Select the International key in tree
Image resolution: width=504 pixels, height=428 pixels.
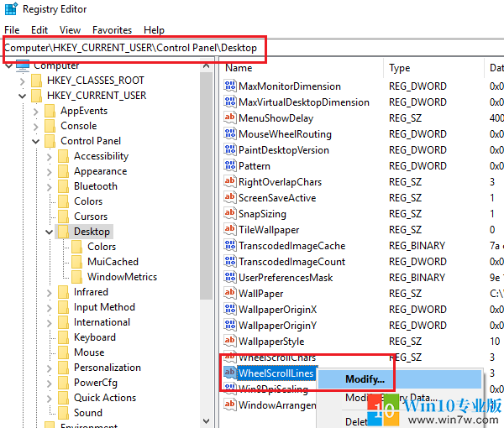102,322
